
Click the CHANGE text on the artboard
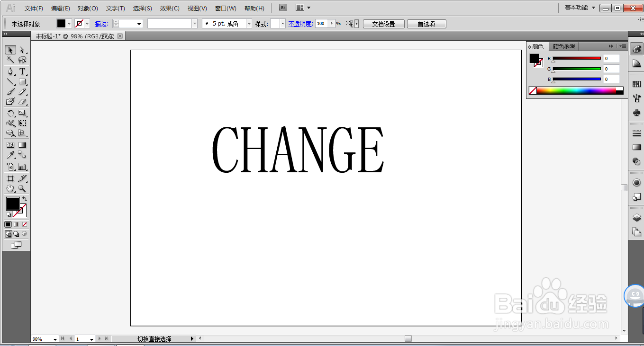298,150
